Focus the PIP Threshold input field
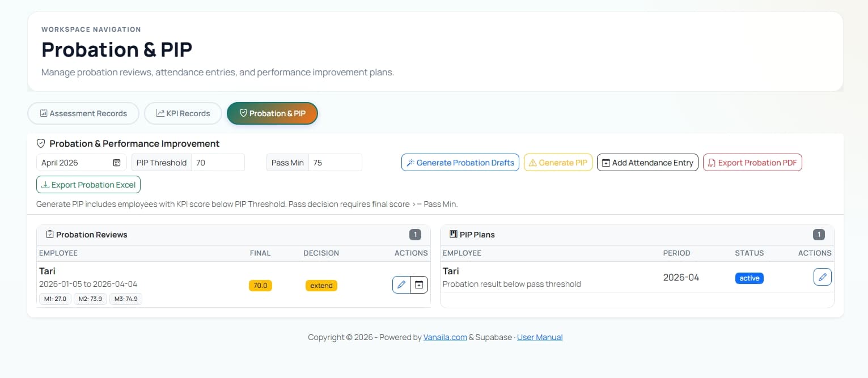 218,163
